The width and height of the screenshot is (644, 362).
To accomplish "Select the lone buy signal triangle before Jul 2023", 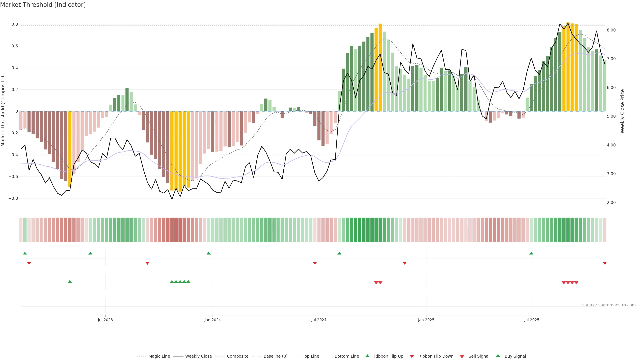I will coord(70,282).
